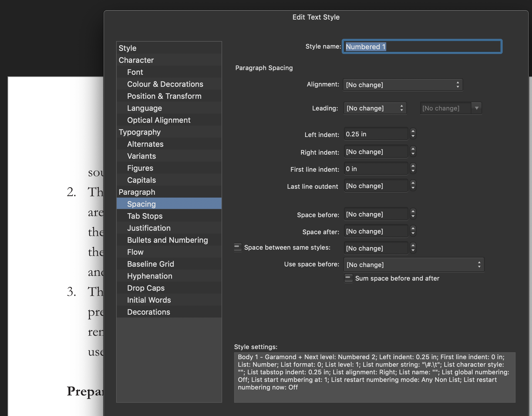Screen dimensions: 532x416
Task: Select Baseline Grid in the sidebar
Action: [151, 264]
